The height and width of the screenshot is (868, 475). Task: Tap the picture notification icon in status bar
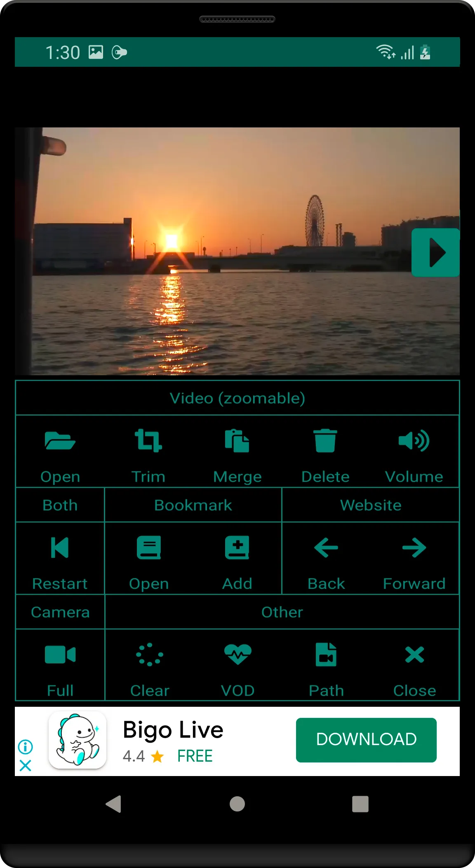96,52
